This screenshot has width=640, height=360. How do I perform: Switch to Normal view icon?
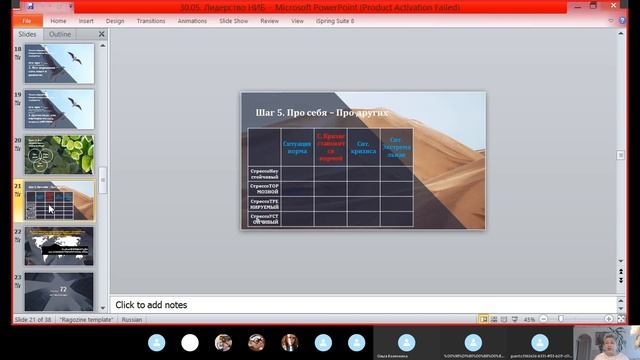(483, 319)
